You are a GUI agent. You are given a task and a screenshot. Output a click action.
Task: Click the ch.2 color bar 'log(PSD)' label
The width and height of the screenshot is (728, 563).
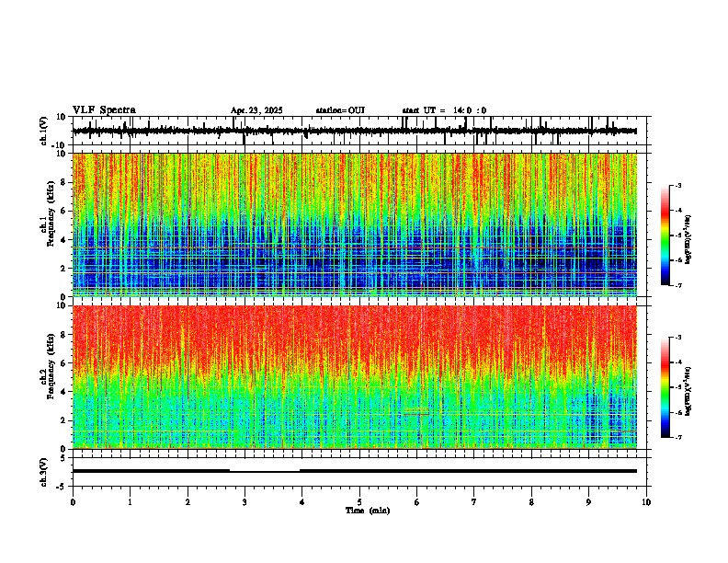point(688,391)
